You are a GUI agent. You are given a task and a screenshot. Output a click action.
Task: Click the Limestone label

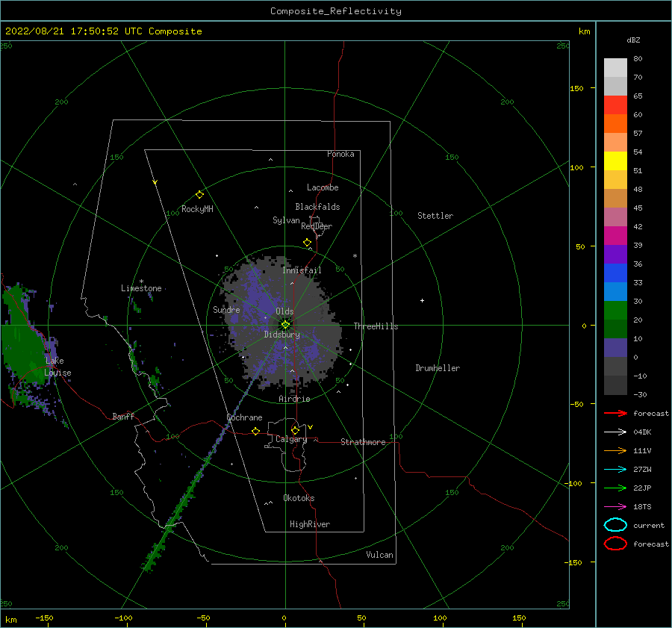(141, 288)
